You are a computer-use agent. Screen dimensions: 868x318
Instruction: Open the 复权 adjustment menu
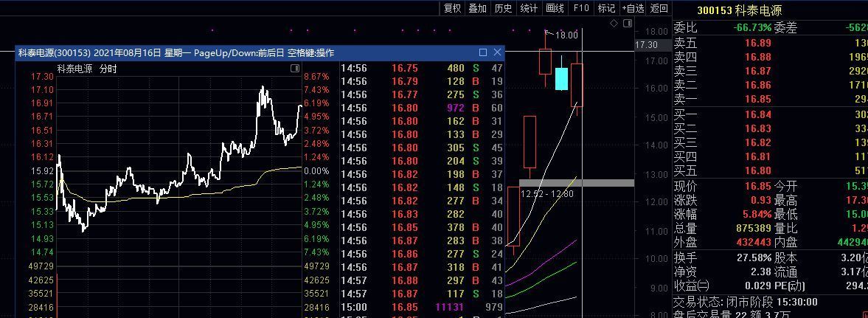point(452,8)
